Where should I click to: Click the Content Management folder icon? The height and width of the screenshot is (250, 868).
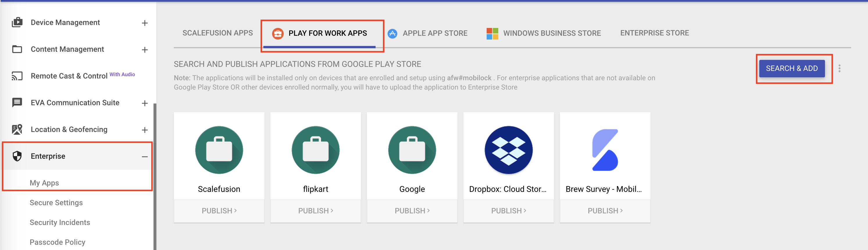pyautogui.click(x=17, y=49)
